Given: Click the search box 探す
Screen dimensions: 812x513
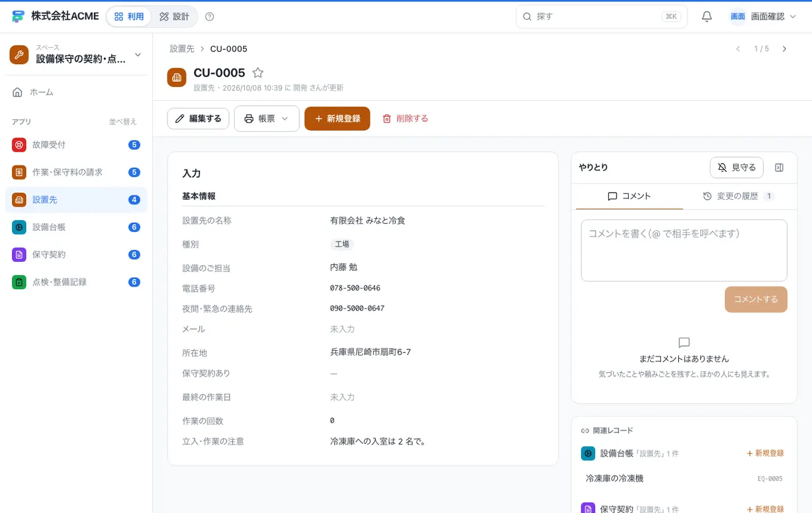Looking at the screenshot, I should 601,16.
